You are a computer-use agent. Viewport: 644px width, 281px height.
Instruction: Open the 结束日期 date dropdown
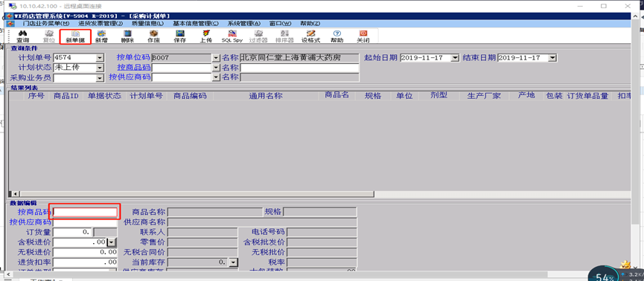pyautogui.click(x=552, y=58)
